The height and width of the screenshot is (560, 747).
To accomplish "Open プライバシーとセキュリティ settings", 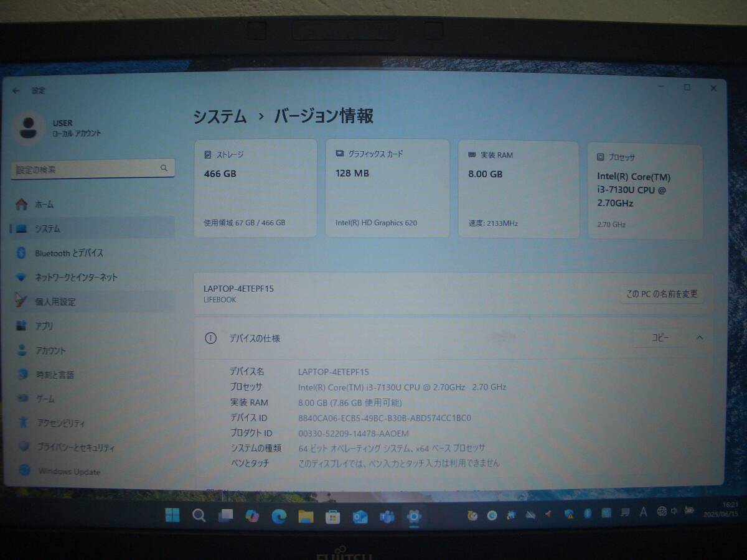I will [92, 447].
